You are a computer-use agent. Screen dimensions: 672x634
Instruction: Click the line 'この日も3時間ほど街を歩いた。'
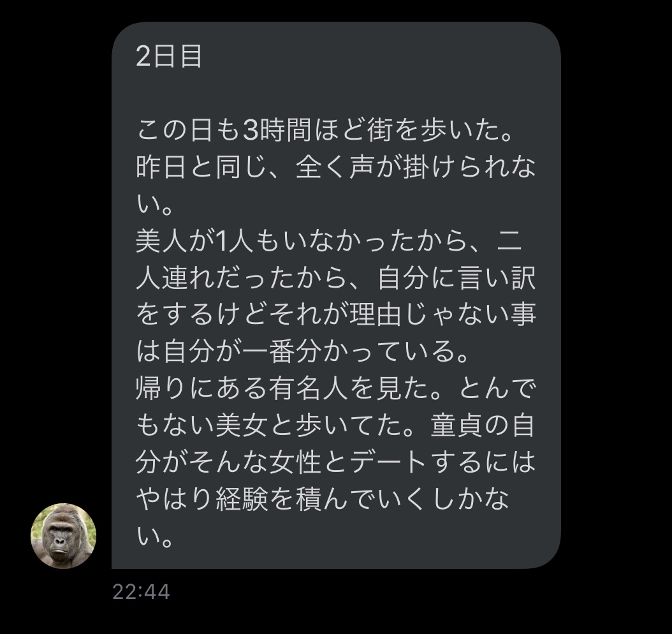325,130
